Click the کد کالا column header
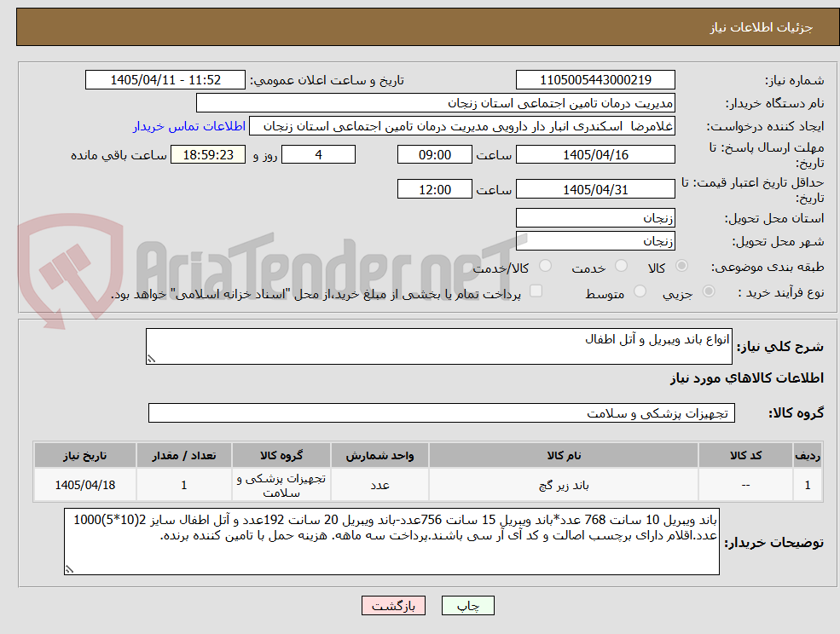The image size is (840, 634). pos(745,456)
